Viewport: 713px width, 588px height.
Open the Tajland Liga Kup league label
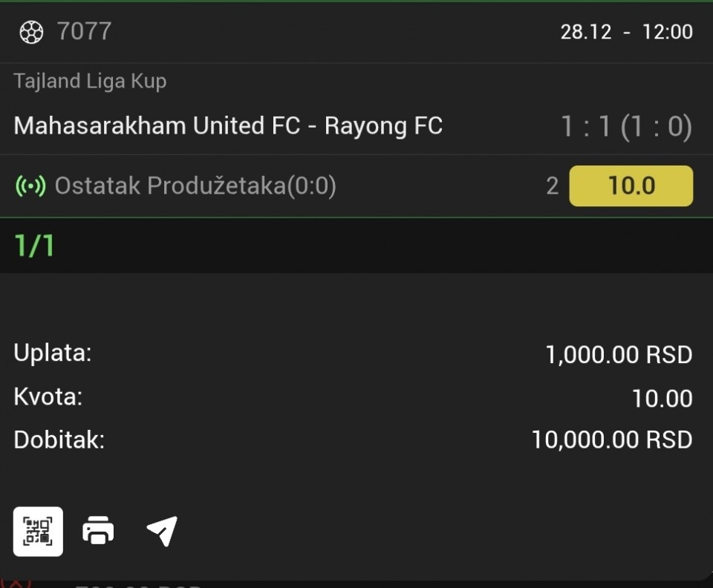90,81
